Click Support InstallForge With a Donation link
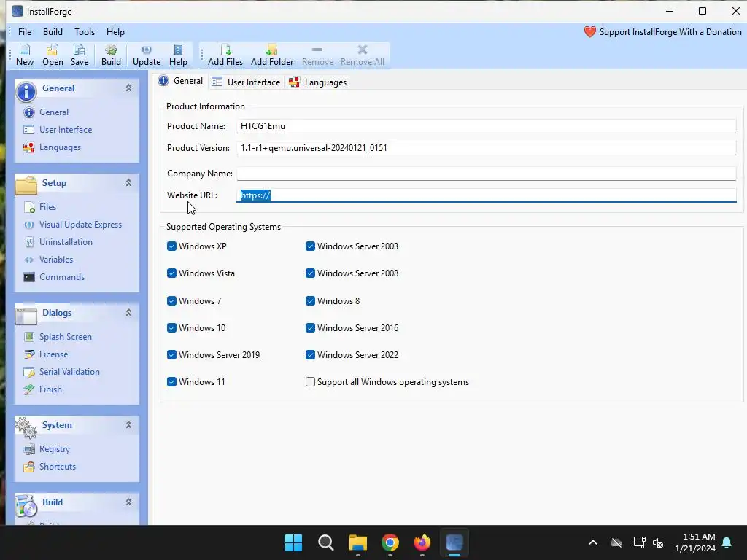Viewport: 747px width, 560px height. 670,32
